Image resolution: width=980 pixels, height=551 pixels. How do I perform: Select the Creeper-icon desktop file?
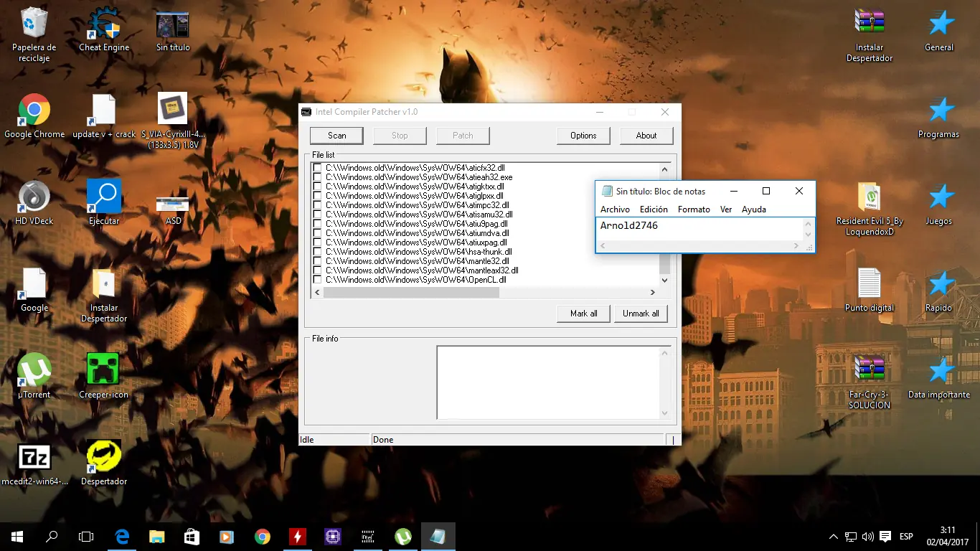tap(104, 377)
